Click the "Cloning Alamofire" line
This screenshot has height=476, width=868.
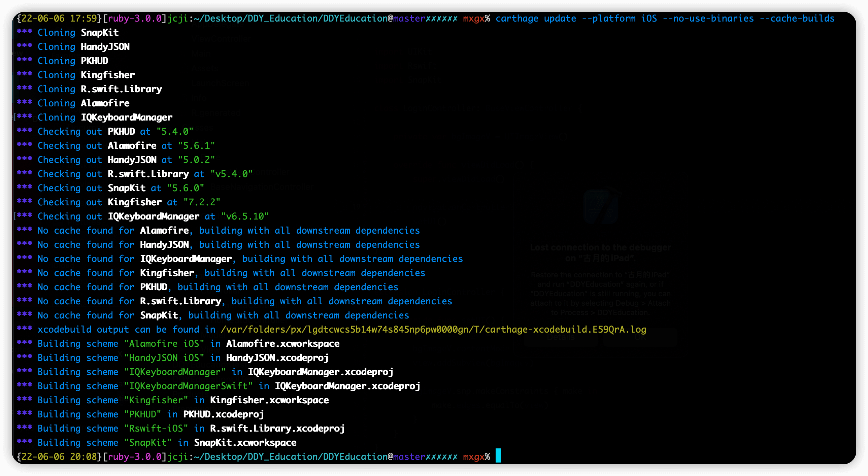pos(73,103)
